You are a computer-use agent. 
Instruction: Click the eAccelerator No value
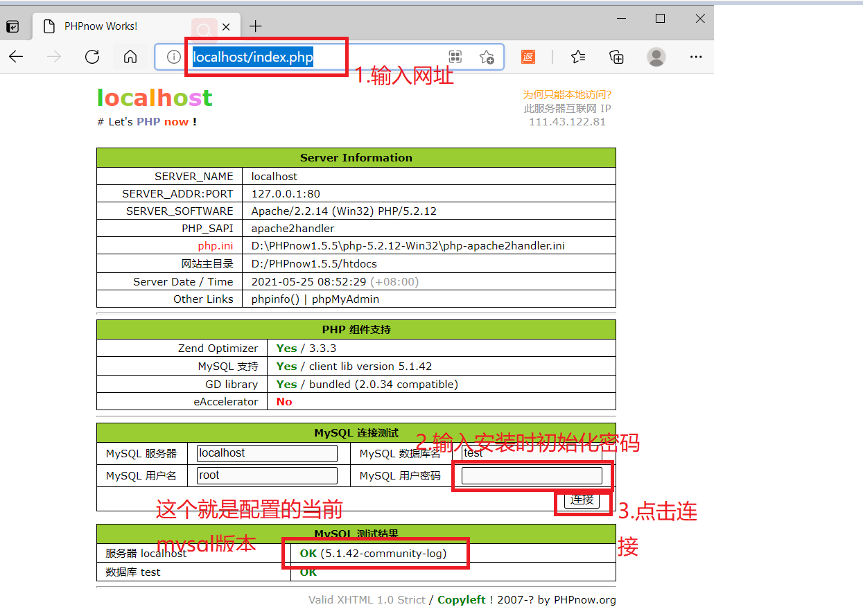pyautogui.click(x=284, y=402)
